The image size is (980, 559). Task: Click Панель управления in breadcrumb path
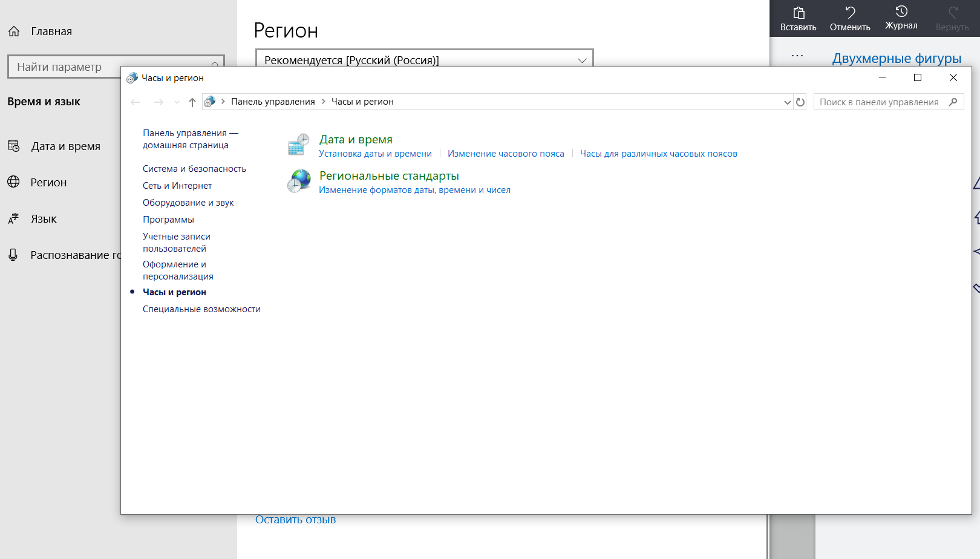pyautogui.click(x=273, y=102)
